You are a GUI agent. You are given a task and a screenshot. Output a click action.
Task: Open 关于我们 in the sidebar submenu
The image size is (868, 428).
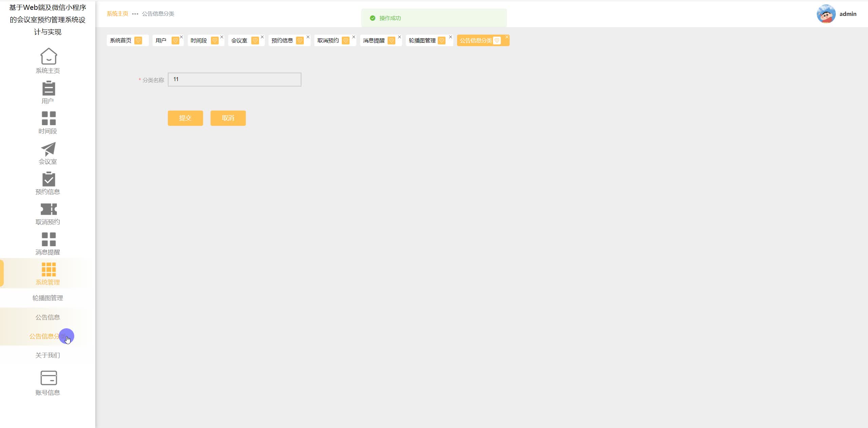(48, 355)
